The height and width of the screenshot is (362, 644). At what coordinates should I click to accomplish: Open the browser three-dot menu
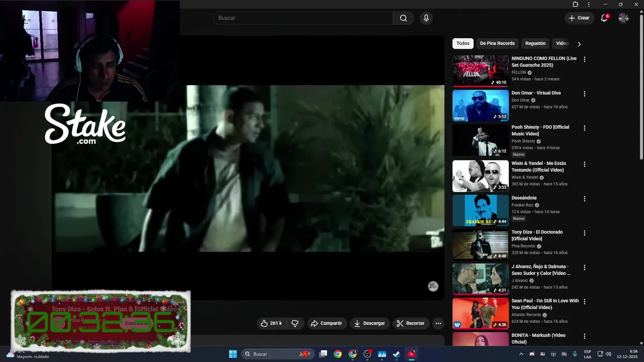(589, 5)
